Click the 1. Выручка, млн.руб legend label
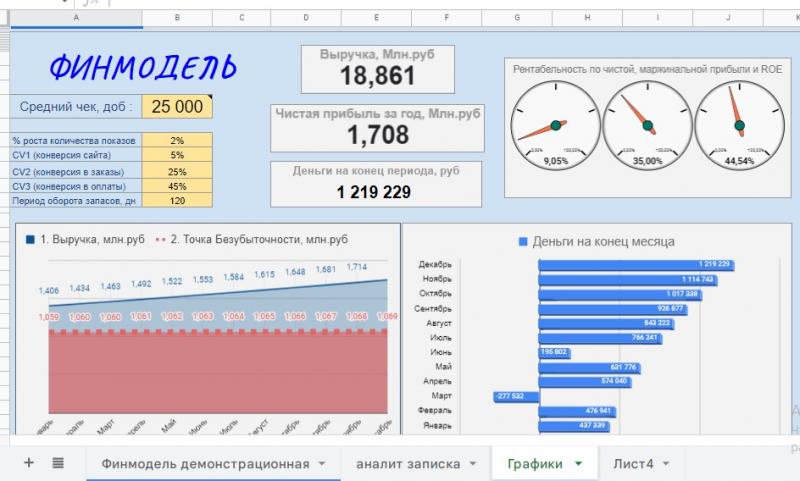The width and height of the screenshot is (800, 481). [x=92, y=239]
